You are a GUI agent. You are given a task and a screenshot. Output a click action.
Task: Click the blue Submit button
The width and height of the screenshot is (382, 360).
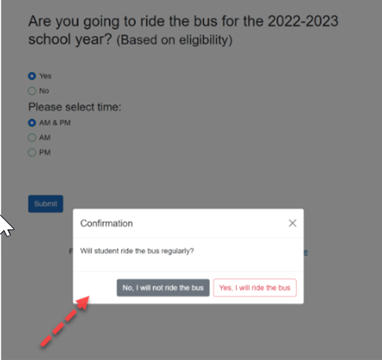click(45, 204)
